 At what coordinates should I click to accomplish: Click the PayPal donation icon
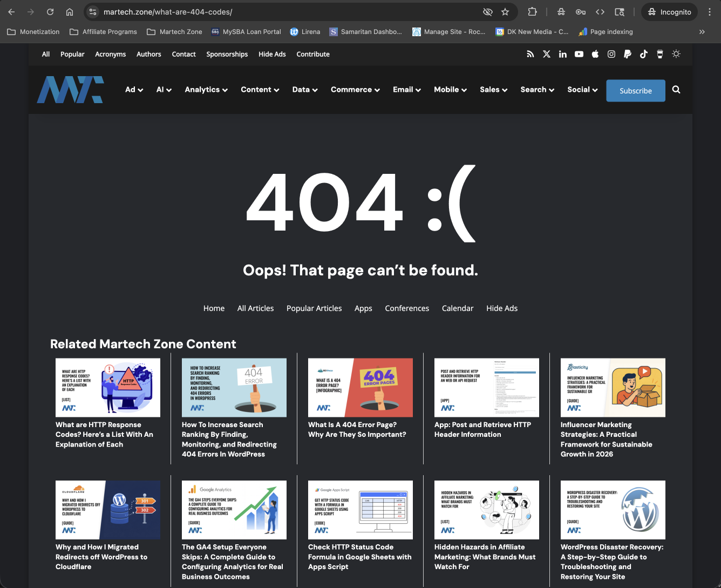(627, 54)
